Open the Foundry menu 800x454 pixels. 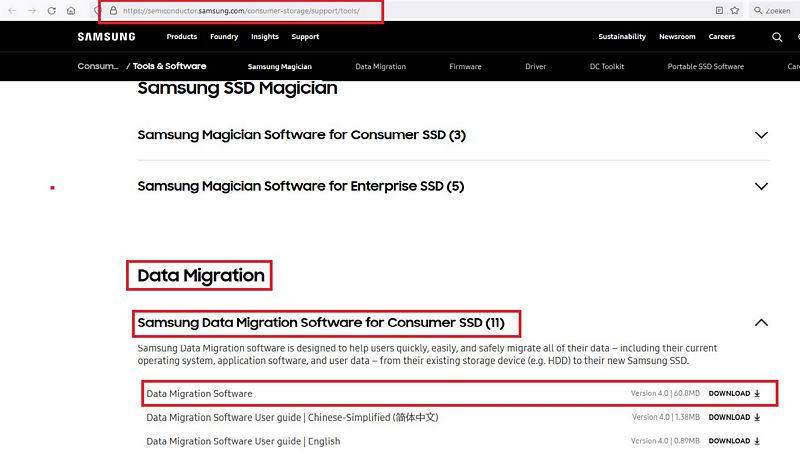[224, 37]
